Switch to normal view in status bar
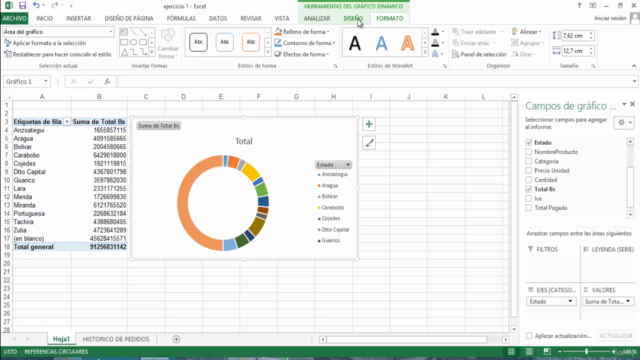 tap(511, 352)
